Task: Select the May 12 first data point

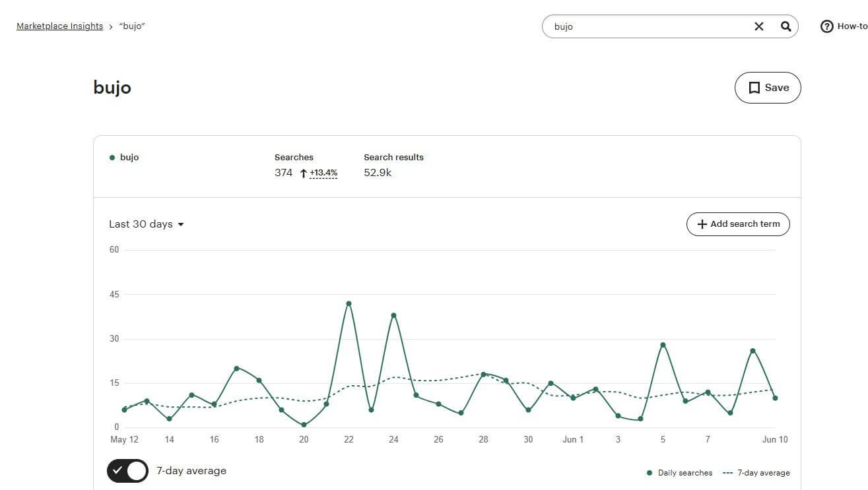Action: pos(124,410)
